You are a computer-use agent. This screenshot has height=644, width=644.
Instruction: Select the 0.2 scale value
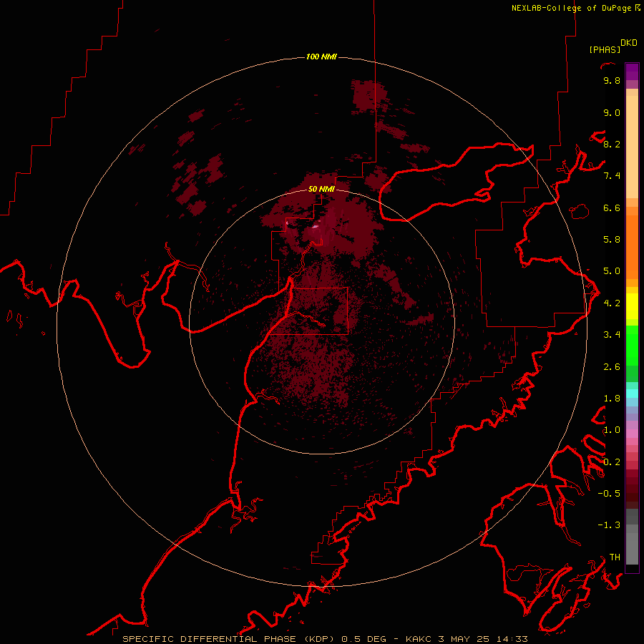click(x=612, y=462)
